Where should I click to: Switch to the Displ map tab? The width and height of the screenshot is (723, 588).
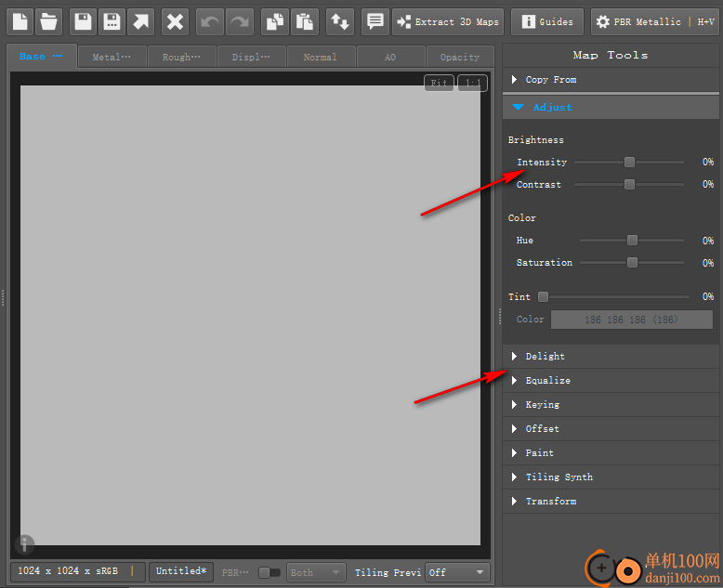pyautogui.click(x=251, y=58)
